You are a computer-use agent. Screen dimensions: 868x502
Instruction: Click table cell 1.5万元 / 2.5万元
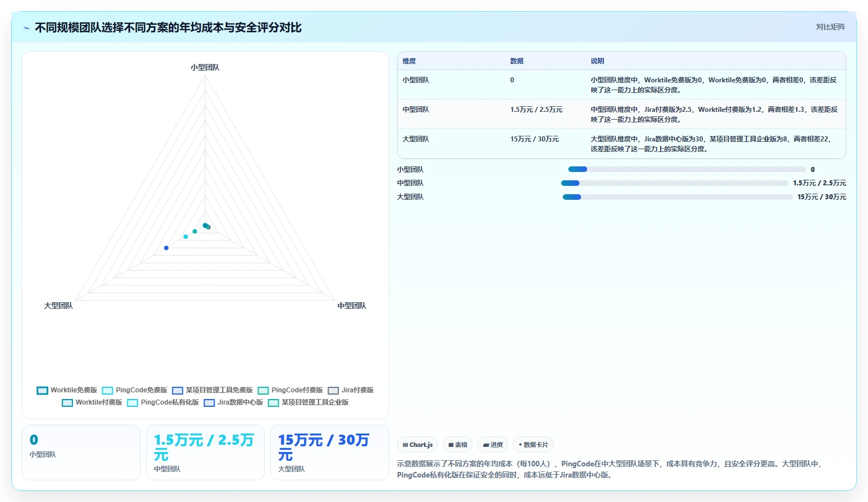tap(536, 110)
